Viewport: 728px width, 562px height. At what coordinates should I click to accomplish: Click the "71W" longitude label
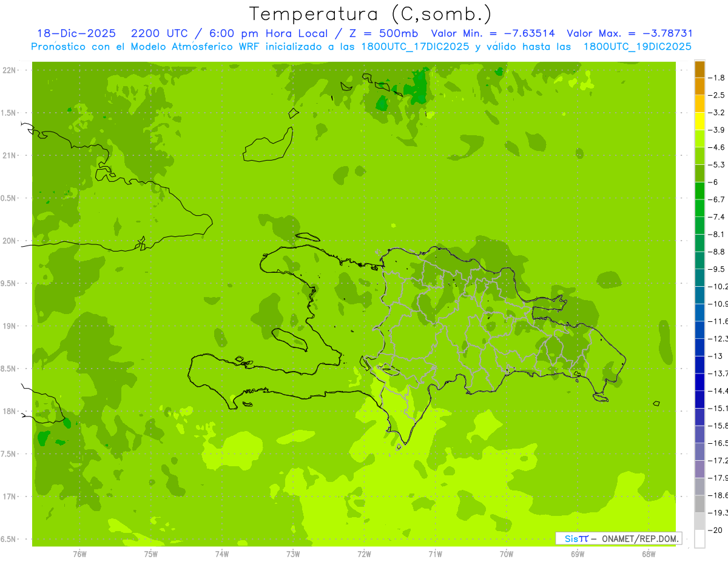[435, 554]
